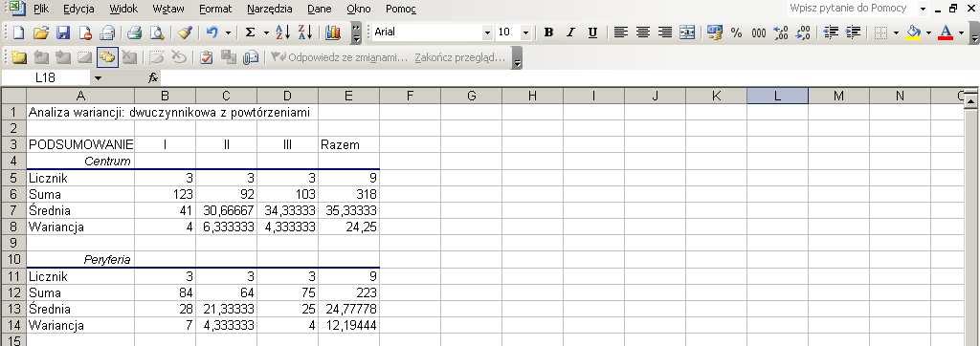980x346 pixels.
Task: Apply cell borders with the Borders icon
Action: (881, 32)
